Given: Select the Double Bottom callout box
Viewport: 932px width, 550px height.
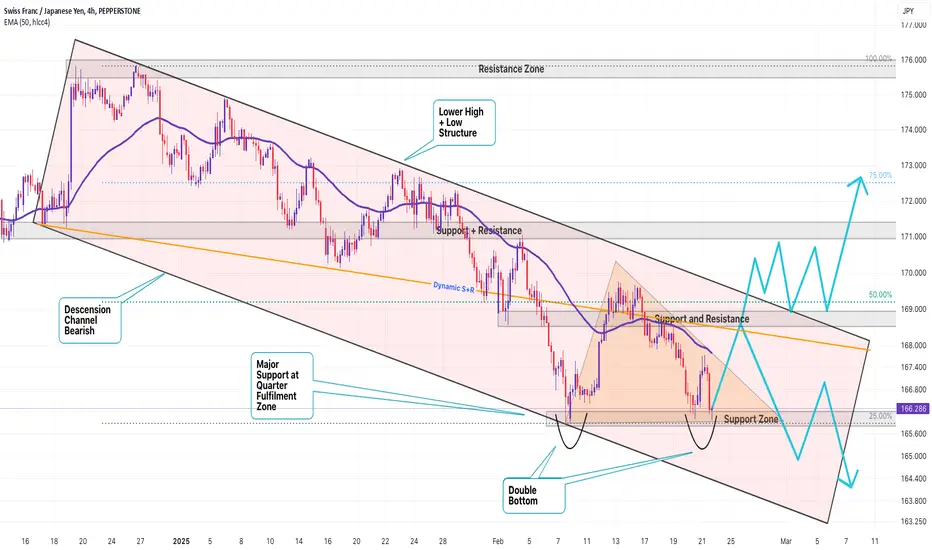Looking at the screenshot, I should coord(534,496).
